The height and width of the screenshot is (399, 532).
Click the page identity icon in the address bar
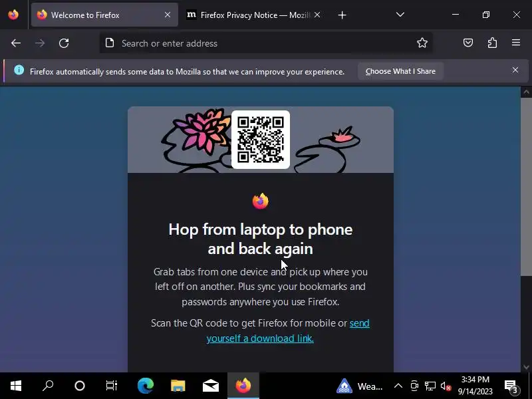tap(110, 43)
